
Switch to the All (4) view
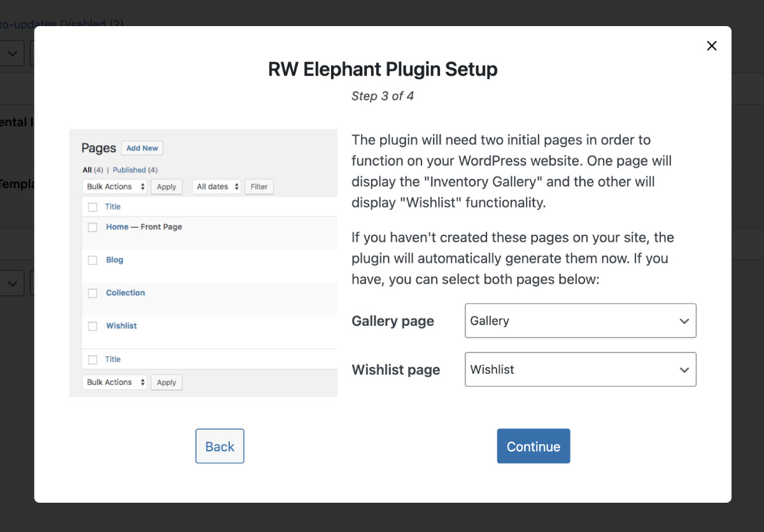coord(93,170)
